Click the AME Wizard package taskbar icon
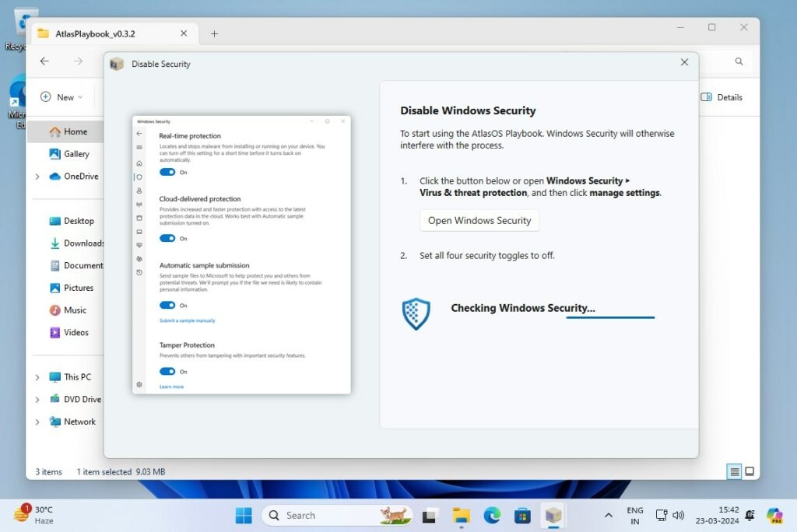Viewport: 797px width, 532px height. point(553,516)
